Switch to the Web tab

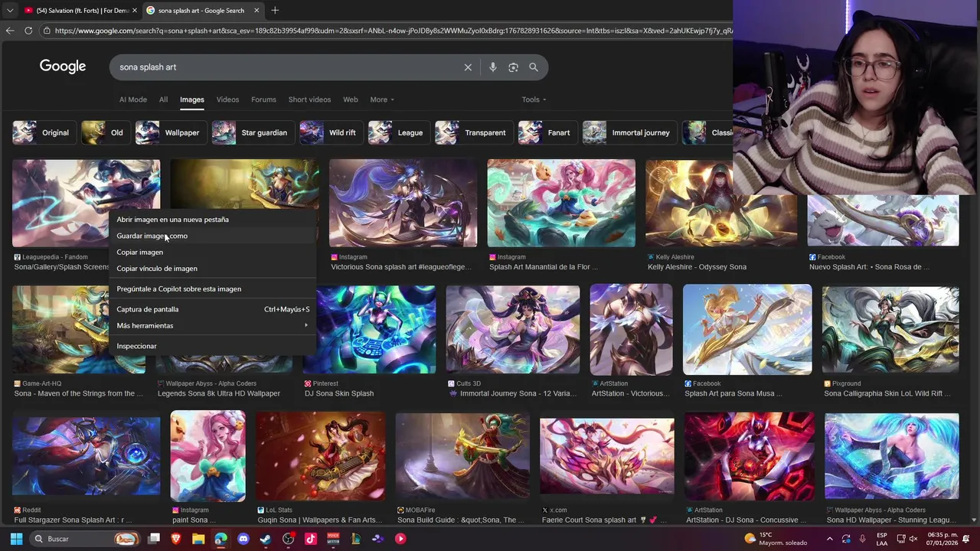(x=350, y=99)
